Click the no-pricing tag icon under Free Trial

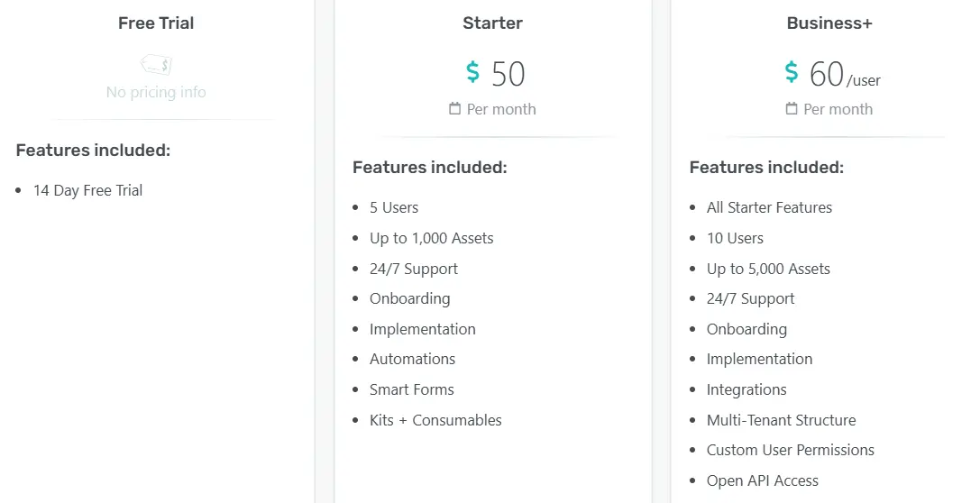[156, 65]
